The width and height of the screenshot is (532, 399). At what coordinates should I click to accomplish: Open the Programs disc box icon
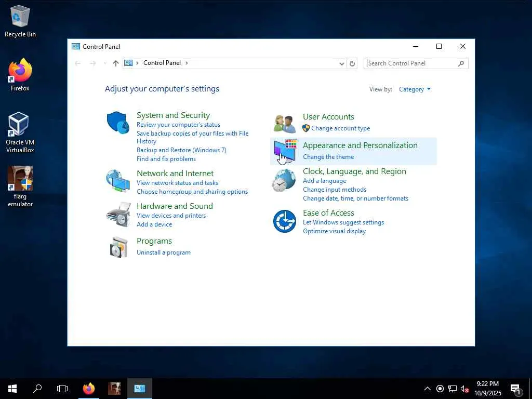[x=119, y=247]
